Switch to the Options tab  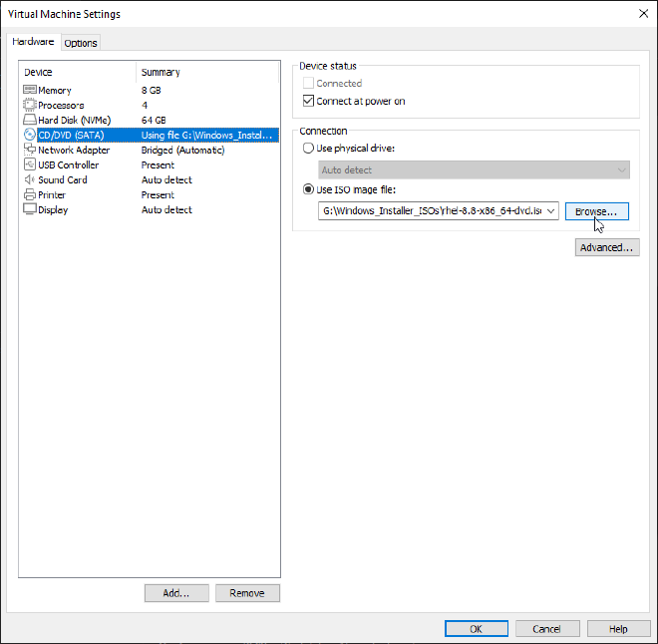pyautogui.click(x=81, y=43)
